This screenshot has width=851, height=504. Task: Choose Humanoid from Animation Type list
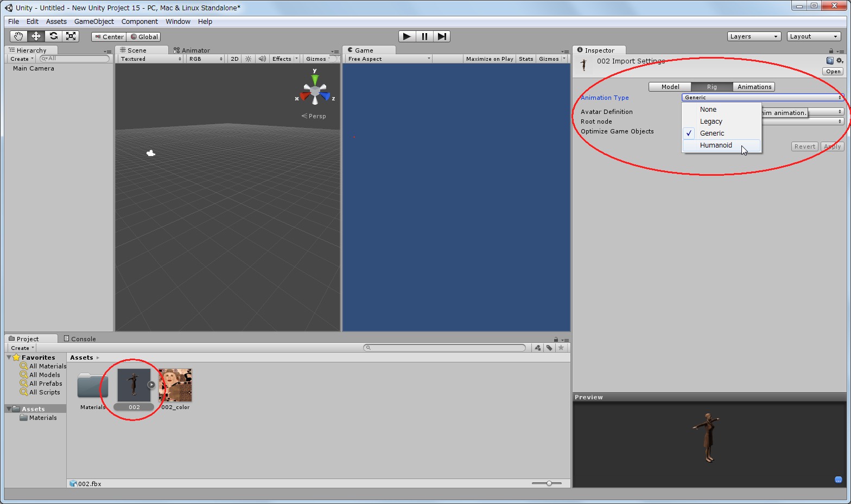point(722,145)
